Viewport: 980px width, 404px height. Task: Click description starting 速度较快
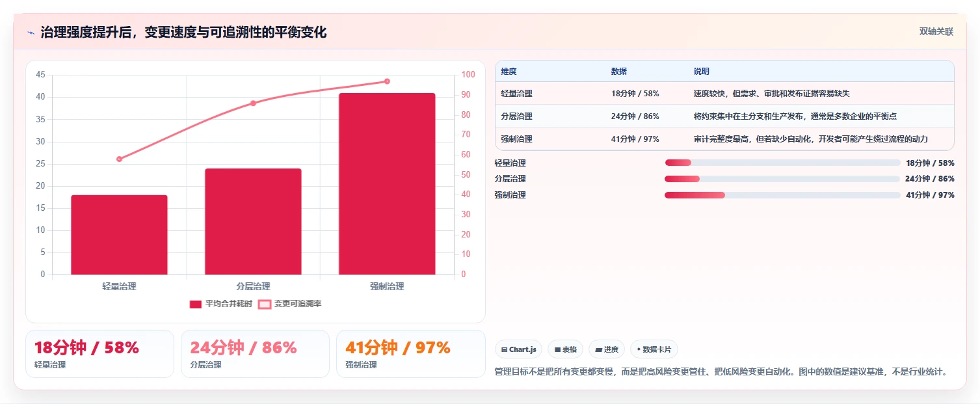(x=772, y=94)
